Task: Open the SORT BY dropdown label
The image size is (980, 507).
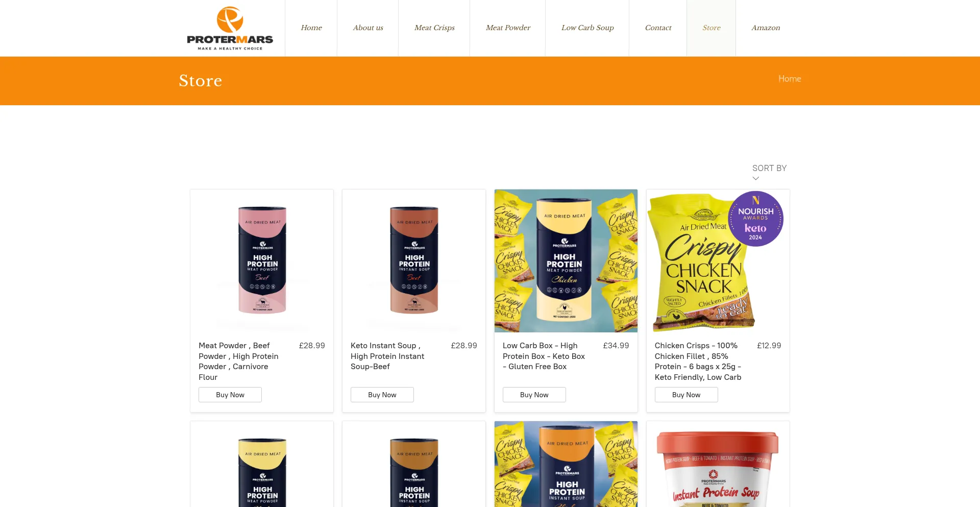Action: pyautogui.click(x=769, y=168)
